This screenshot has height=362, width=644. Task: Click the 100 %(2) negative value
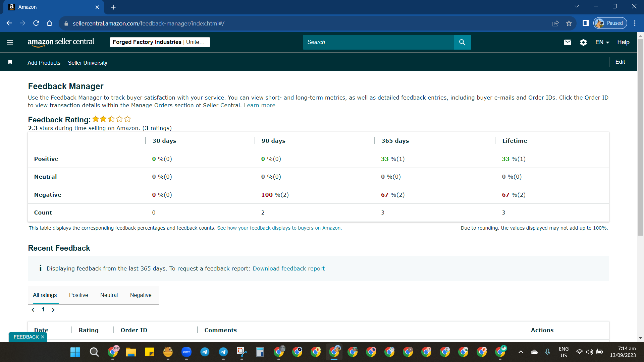click(275, 195)
